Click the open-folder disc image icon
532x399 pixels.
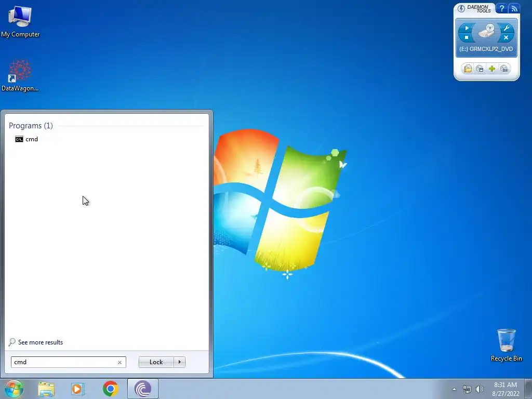coord(468,69)
